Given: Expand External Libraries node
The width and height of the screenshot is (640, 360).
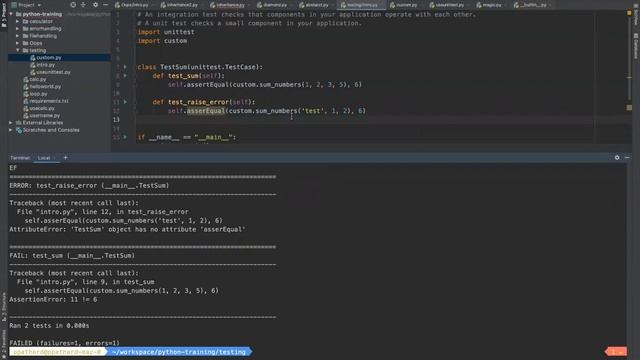Looking at the screenshot, I should [11, 122].
